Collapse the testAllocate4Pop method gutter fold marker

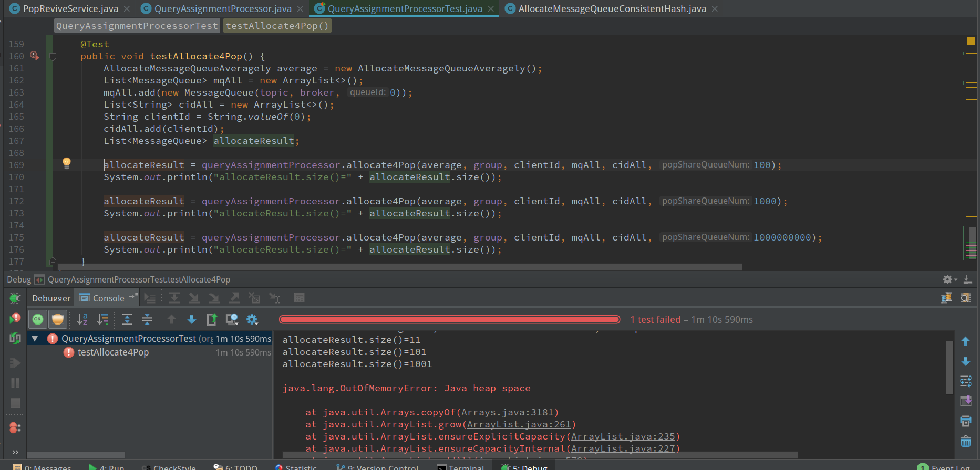(53, 56)
